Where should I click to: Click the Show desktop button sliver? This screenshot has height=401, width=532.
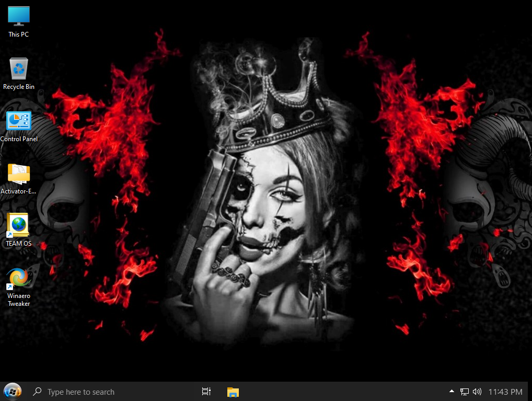tap(530, 392)
